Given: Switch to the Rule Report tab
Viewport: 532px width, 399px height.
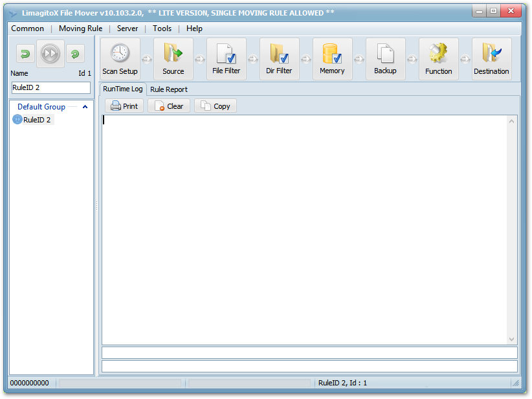Looking at the screenshot, I should tap(169, 89).
